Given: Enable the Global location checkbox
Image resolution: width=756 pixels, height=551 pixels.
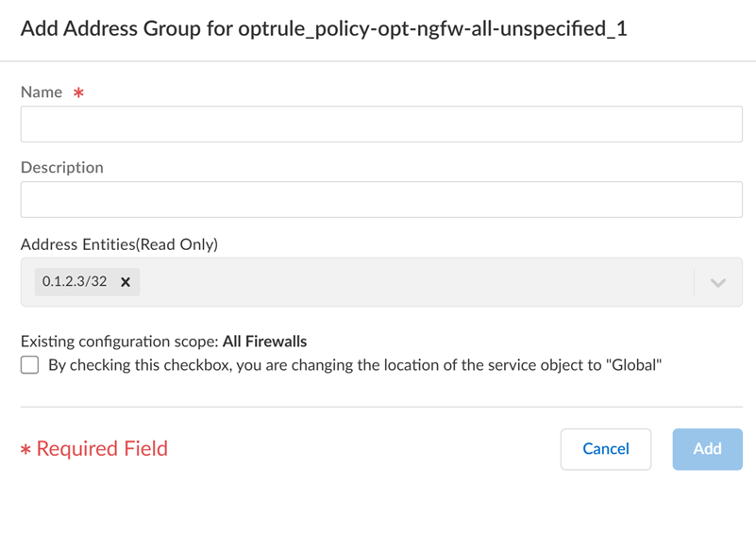Looking at the screenshot, I should (30, 365).
